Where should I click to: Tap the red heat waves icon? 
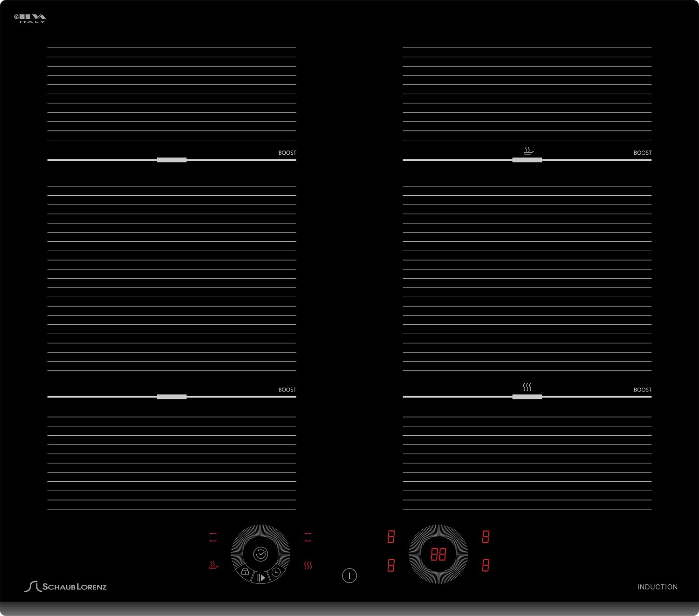(308, 565)
